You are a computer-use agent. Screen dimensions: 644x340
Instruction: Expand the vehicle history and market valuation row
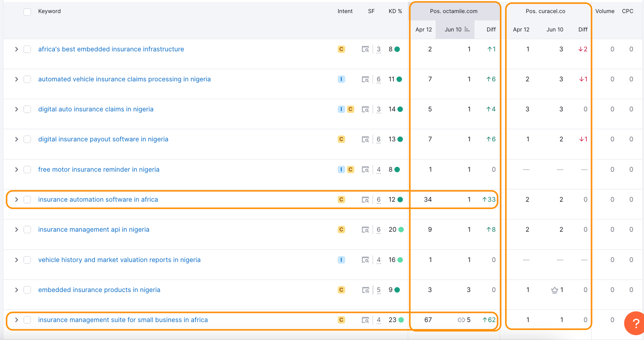(17, 260)
